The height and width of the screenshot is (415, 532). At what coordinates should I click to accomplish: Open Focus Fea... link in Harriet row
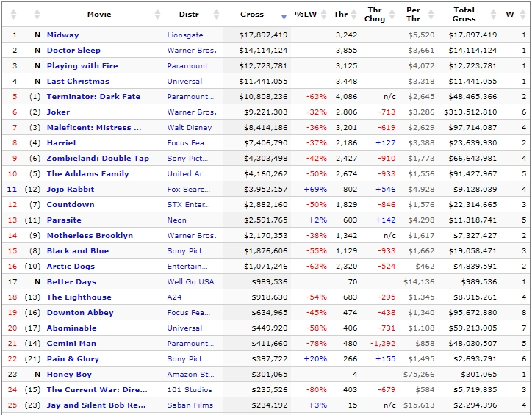pyautogui.click(x=189, y=142)
